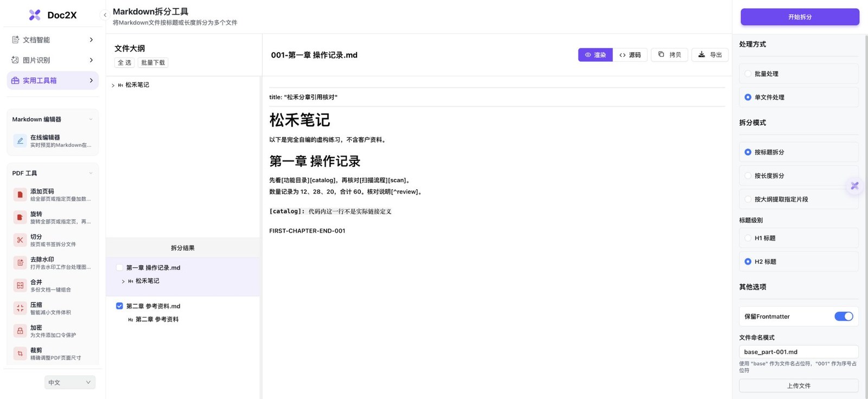
Task: Toggle the 保留Frontmatter switch
Action: 844,317
